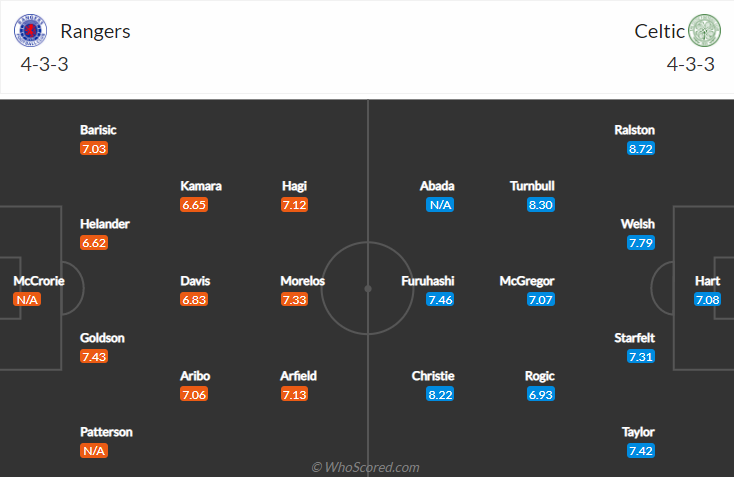Click player name Kamara
Viewport: 734px width, 477px height.
[x=201, y=186]
